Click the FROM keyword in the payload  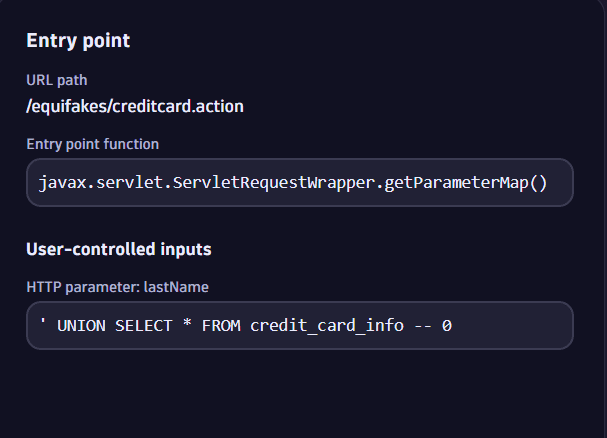(x=219, y=326)
